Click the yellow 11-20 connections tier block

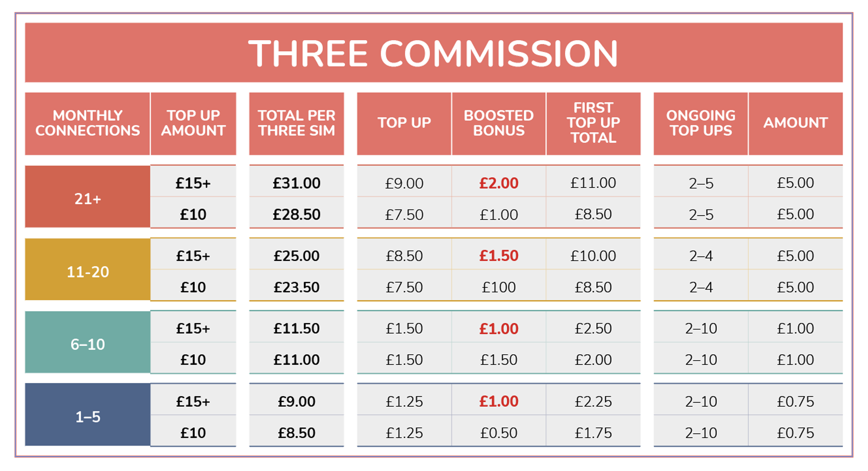(x=87, y=269)
